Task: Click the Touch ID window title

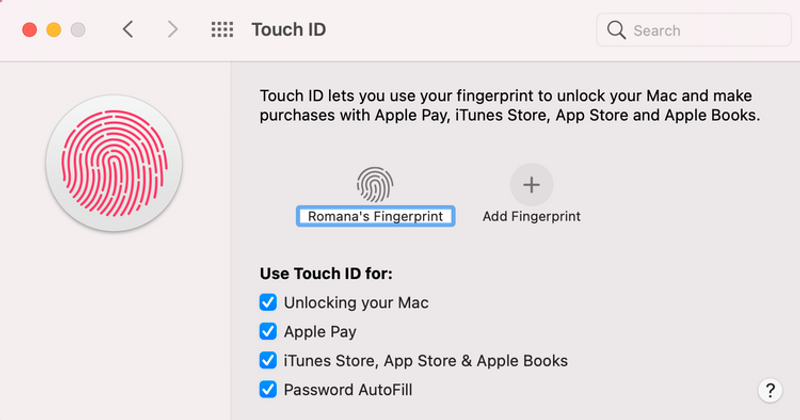Action: (288, 29)
